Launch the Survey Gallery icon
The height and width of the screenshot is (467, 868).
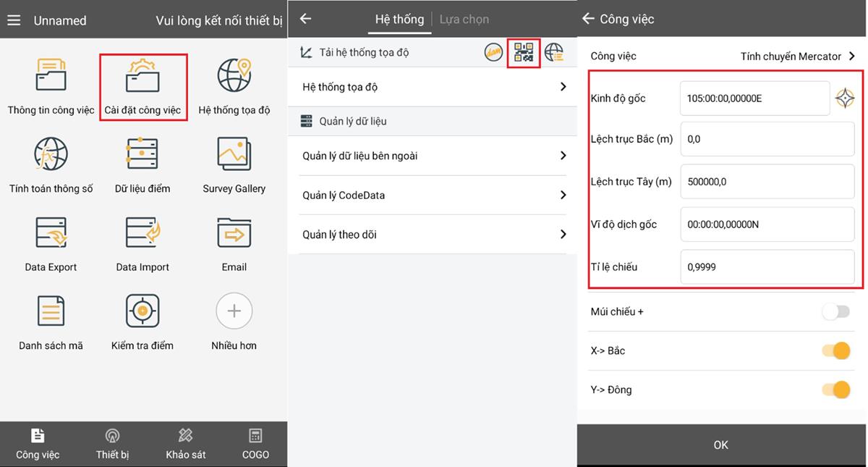tap(234, 154)
